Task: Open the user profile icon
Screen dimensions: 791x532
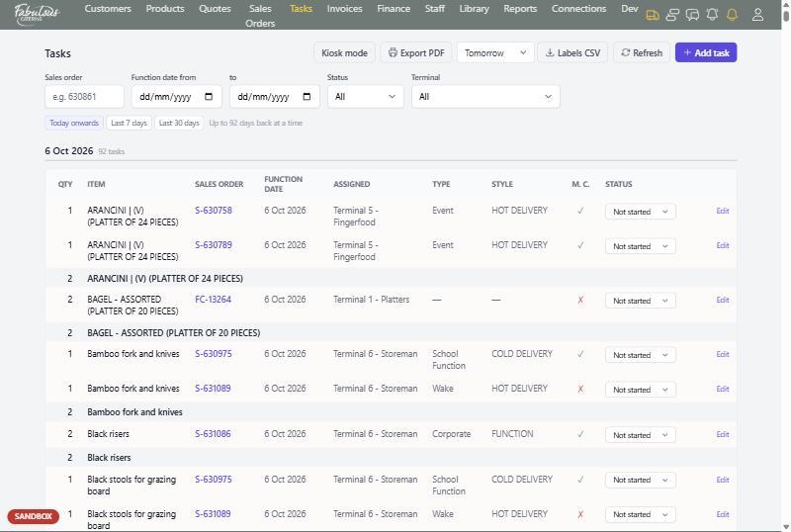Action: 757,15
